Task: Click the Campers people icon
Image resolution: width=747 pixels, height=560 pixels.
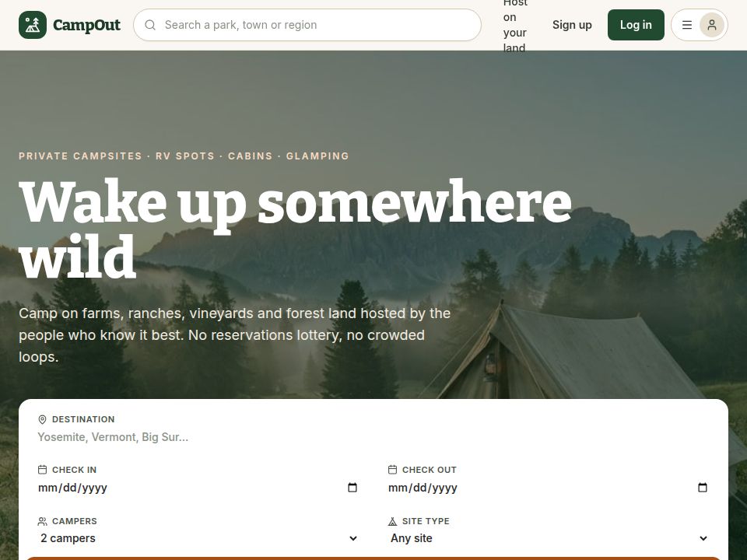Action: pyautogui.click(x=42, y=521)
